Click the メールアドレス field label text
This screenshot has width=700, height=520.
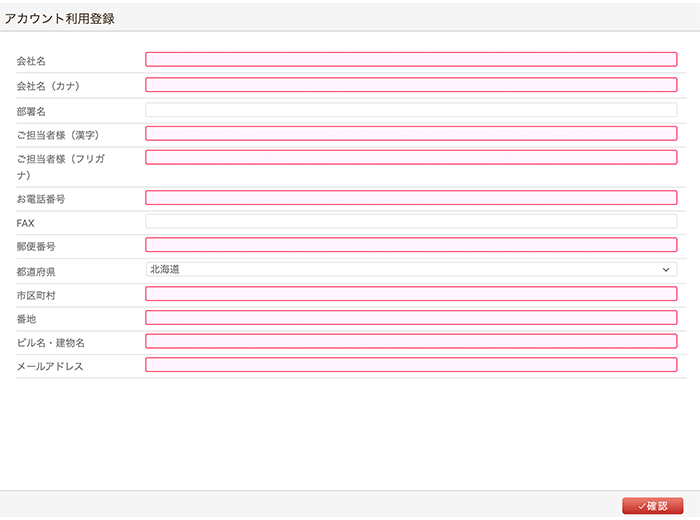(x=50, y=367)
